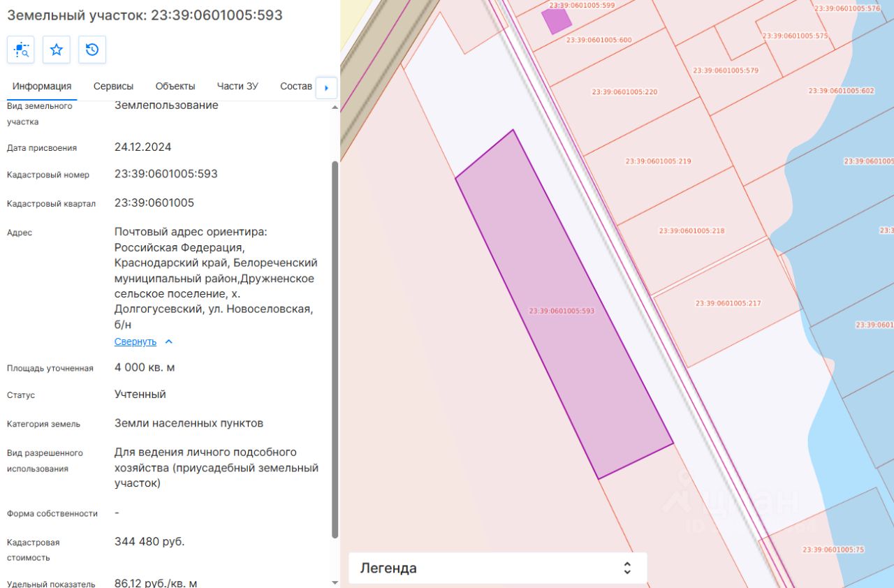
Task: Switch to the Сервисы tab
Action: (x=113, y=86)
